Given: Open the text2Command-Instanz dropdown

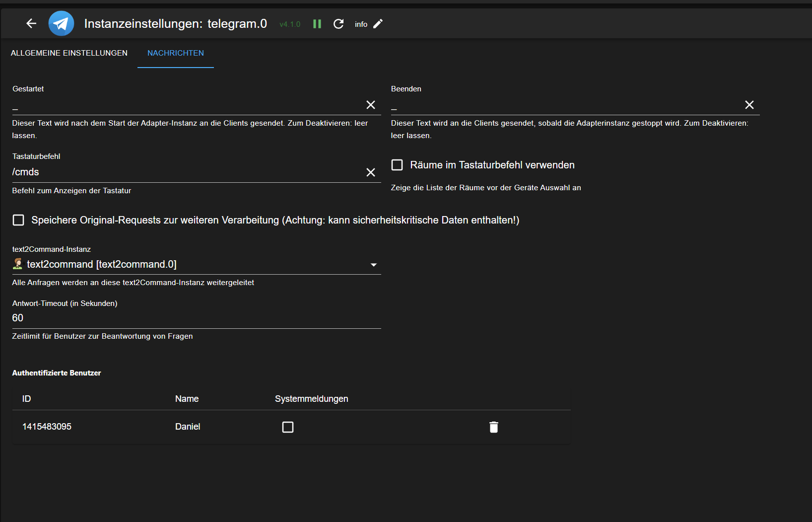Looking at the screenshot, I should [x=197, y=264].
